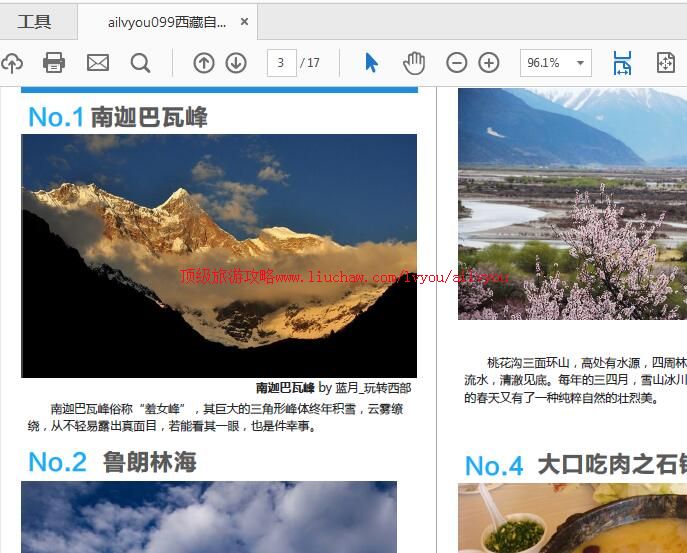Activate the selection arrow tool
Viewport: 687px width, 553px height.
click(372, 63)
